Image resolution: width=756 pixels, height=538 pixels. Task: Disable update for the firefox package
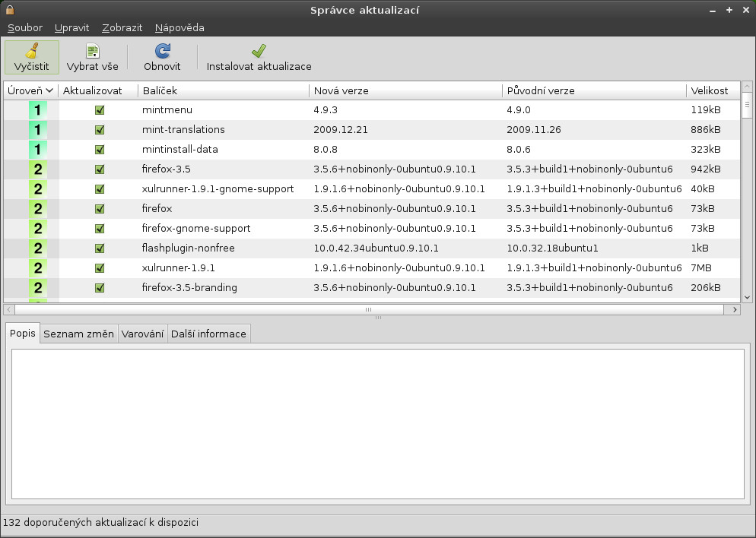pyautogui.click(x=100, y=209)
